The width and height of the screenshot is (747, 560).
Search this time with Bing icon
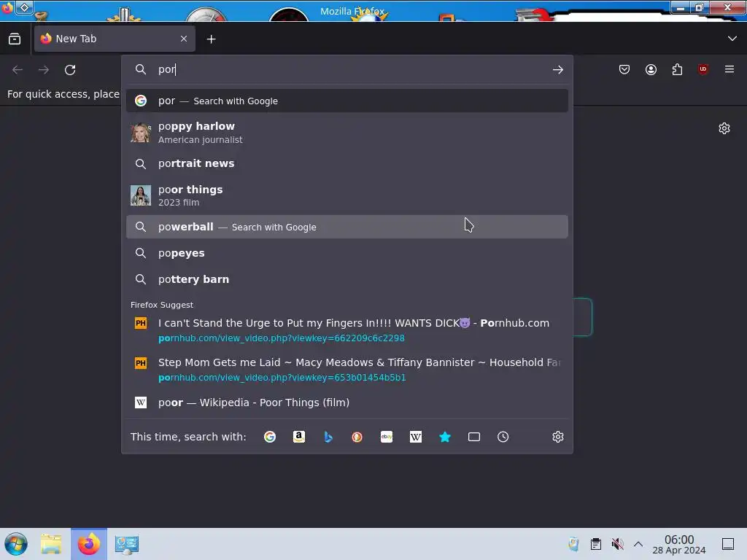point(328,437)
